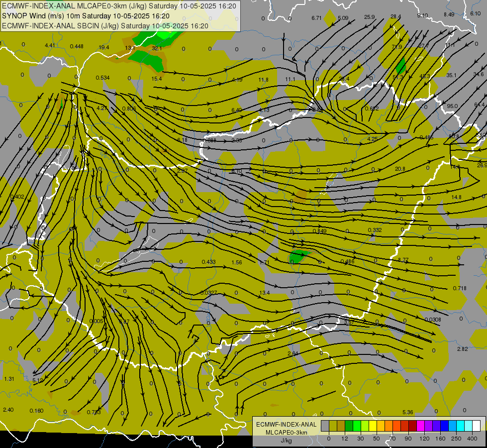This screenshot has width=487, height=448.
Task: Select the map value 1.31
Action: [x=9, y=379]
